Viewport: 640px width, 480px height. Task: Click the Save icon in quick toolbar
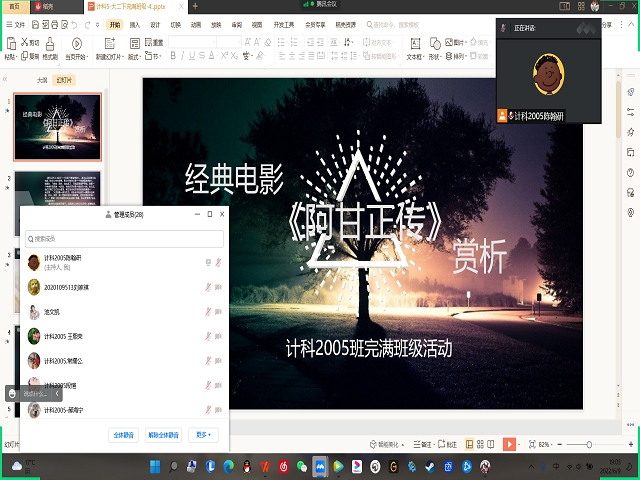coord(36,25)
